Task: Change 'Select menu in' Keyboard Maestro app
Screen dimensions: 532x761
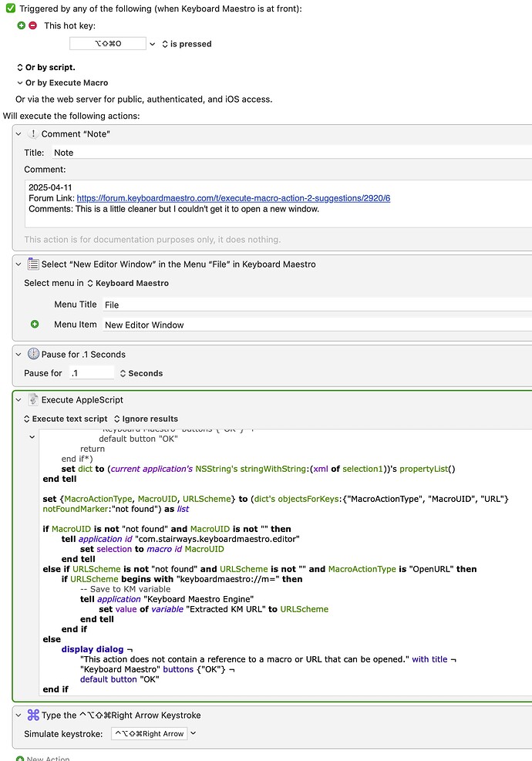Action: 128,283
